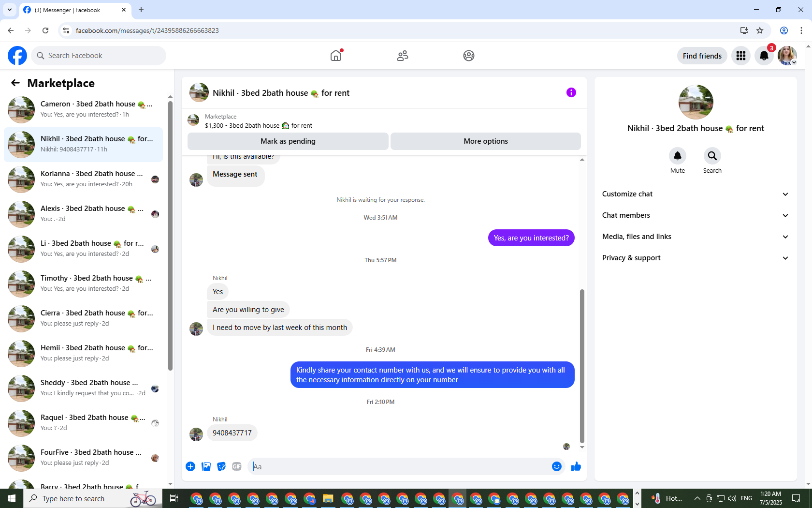Send a thumbs-up like
This screenshot has width=812, height=508.
[x=576, y=466]
